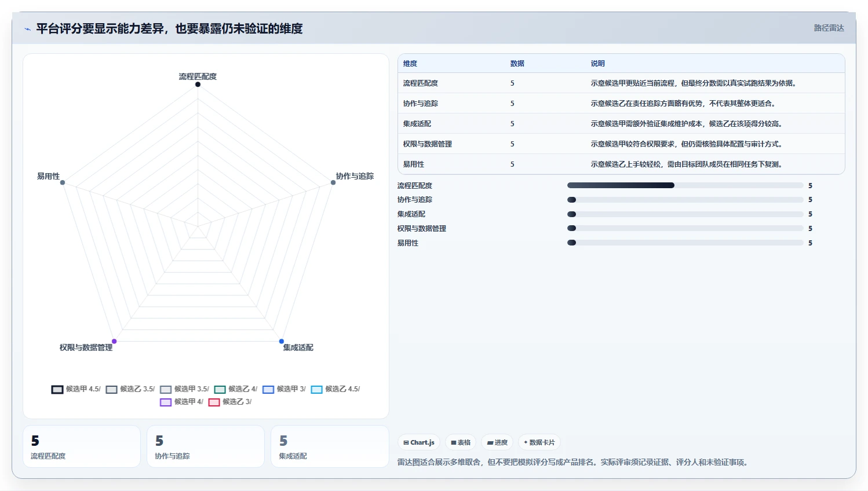Click the 集成适配 radar axis label
Screen dimensions: 868x491
pos(298,347)
